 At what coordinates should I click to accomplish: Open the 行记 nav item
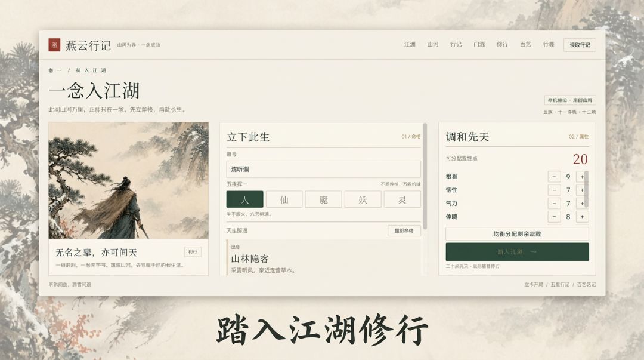click(x=456, y=44)
